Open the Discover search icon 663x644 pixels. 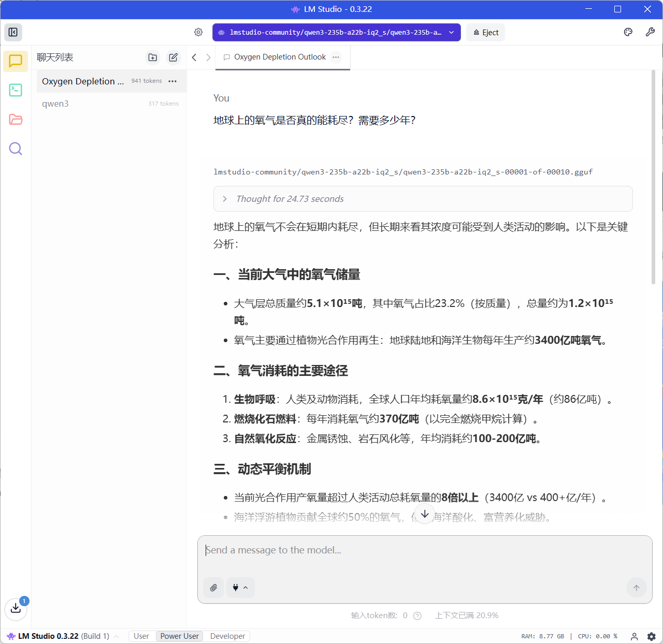tap(16, 149)
